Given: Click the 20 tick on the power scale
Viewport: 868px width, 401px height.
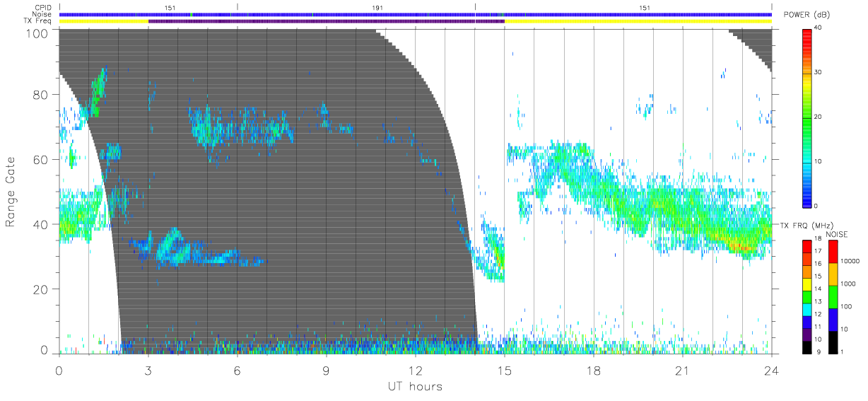Looking at the screenshot, I should 819,117.
